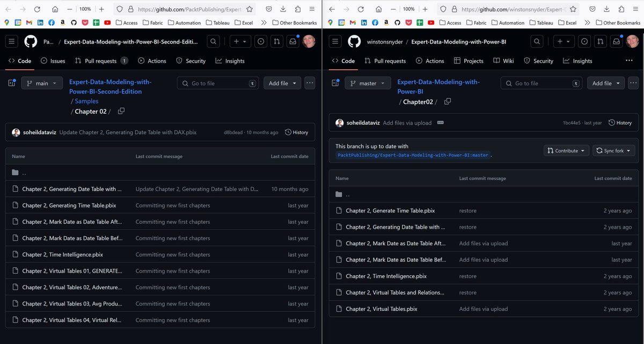This screenshot has height=344, width=644.
Task: Open Issues tab on PacktPublishing repo
Action: [53, 61]
